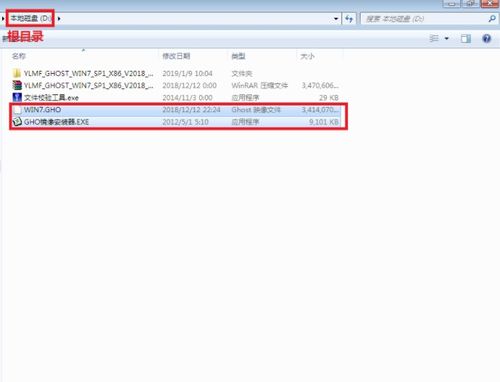This screenshot has height=382, width=500.
Task: Open the view options dropdown arrow
Action: 447,39
